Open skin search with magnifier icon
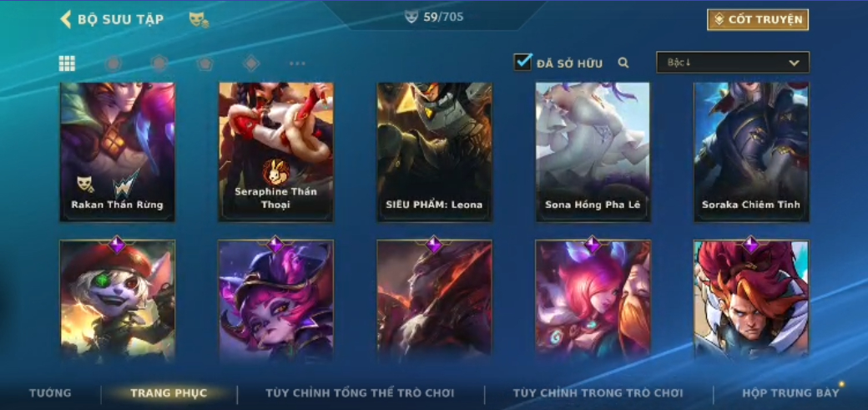Screen dimensions: 868x410 tap(623, 63)
